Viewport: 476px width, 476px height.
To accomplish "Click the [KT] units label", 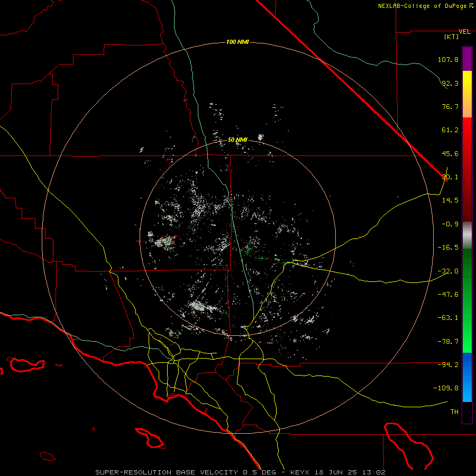I will coord(452,36).
